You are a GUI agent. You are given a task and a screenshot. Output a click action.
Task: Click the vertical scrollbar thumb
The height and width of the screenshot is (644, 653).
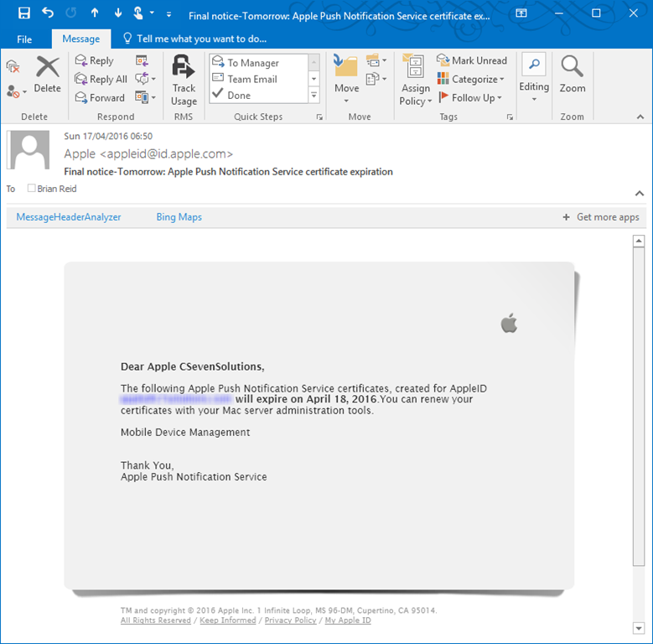click(x=639, y=407)
